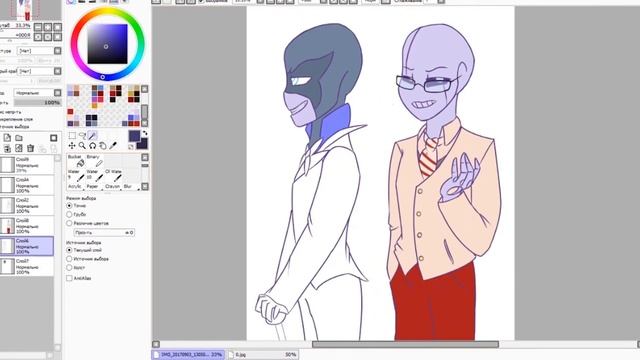
Task: Click the background color swatch
Action: tap(143, 144)
